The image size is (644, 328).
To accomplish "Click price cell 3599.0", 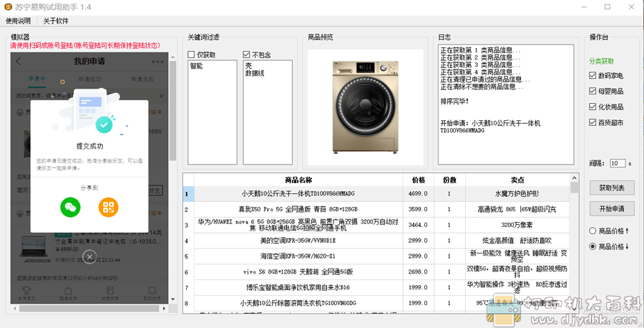I will (x=418, y=209).
